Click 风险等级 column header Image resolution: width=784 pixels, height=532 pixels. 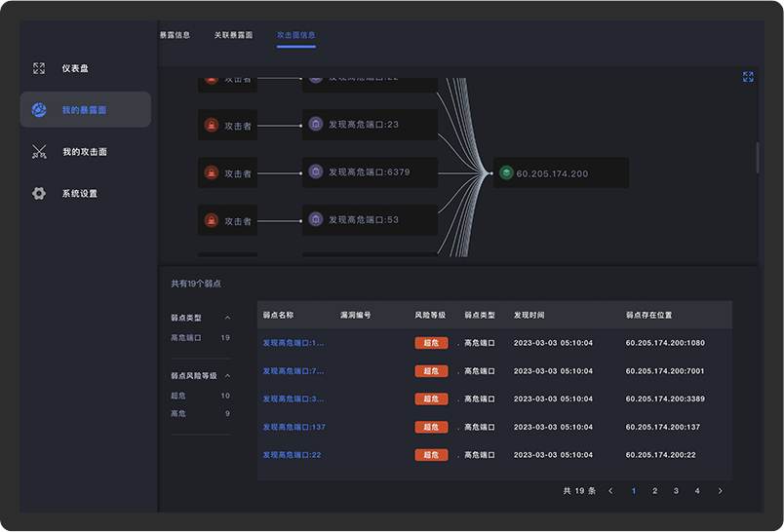pos(430,315)
